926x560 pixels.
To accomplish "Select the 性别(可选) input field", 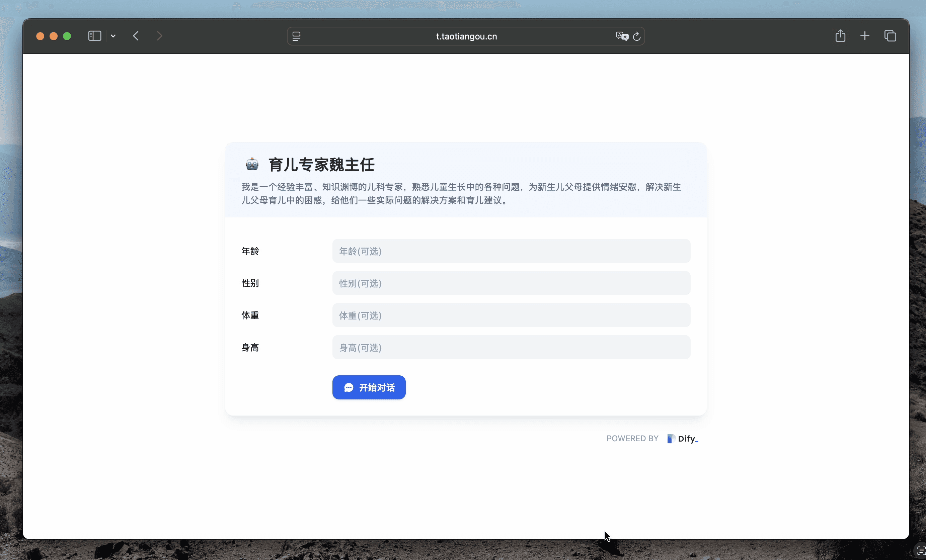I will coord(511,283).
